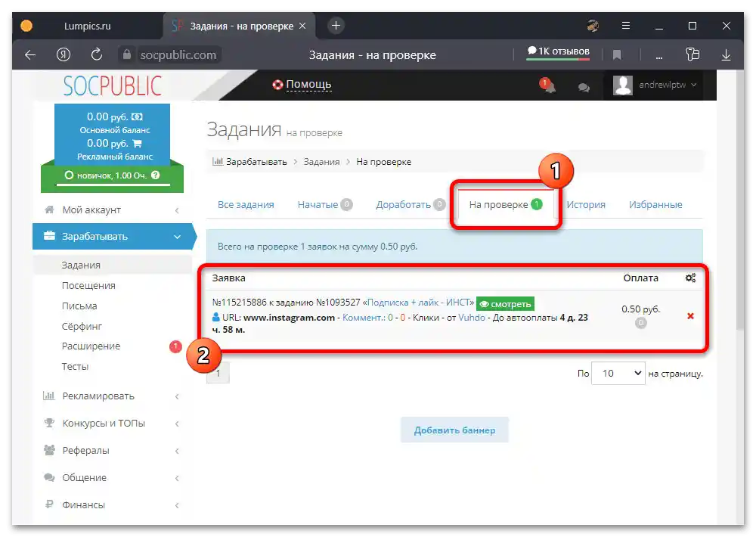Viewport: 756px width, 537px height.
Task: Open the Vuhdo advertiser profile link
Action: coord(472,318)
